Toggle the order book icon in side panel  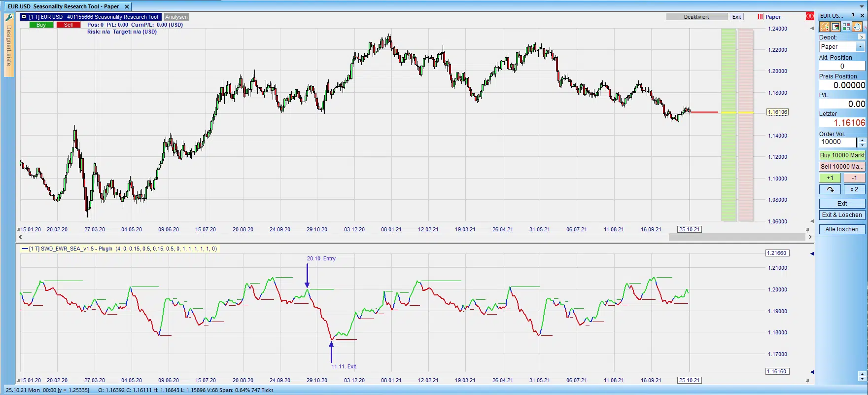pos(835,27)
